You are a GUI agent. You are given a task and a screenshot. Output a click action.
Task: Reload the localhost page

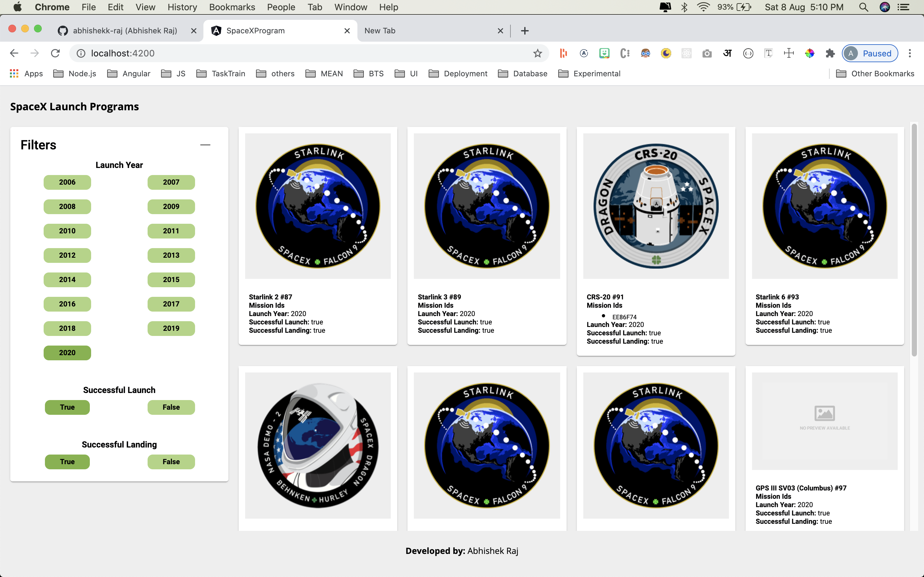56,54
